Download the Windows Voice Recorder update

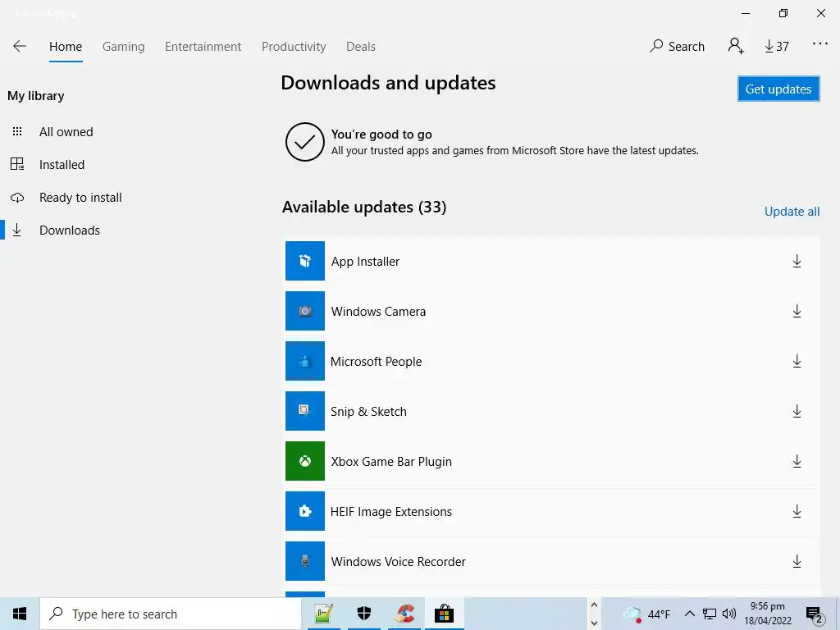pos(797,561)
